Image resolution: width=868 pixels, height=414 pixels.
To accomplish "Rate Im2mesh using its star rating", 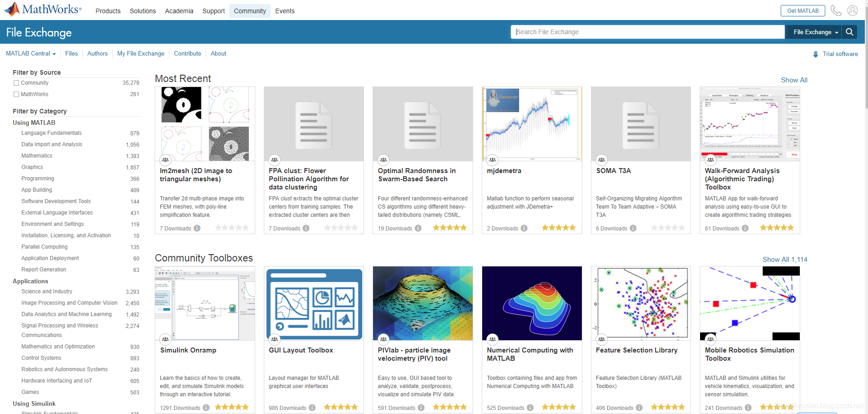I will point(232,228).
